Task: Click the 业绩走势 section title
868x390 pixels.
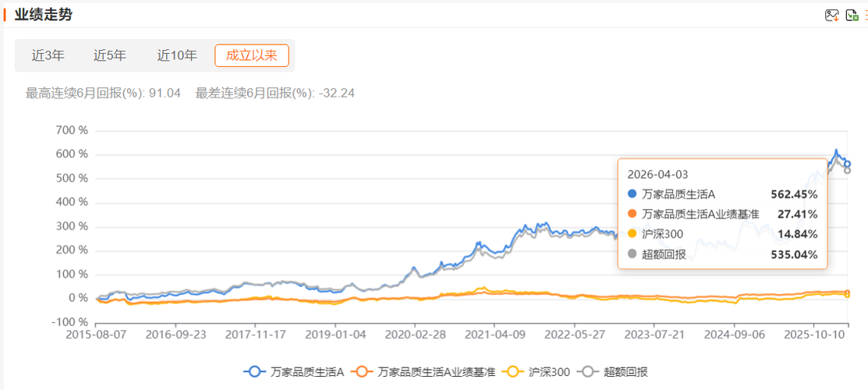Action: tap(44, 15)
